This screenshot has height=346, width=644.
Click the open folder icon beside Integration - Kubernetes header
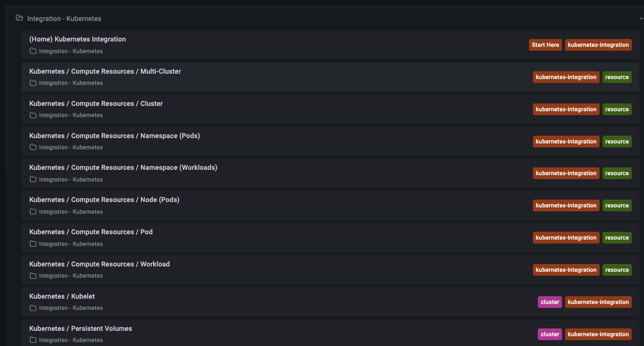20,18
